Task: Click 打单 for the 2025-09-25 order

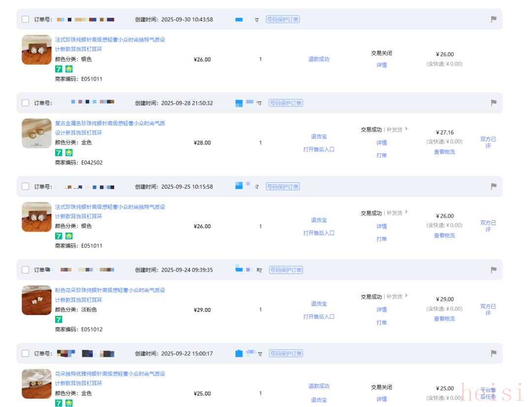Action: [x=381, y=239]
